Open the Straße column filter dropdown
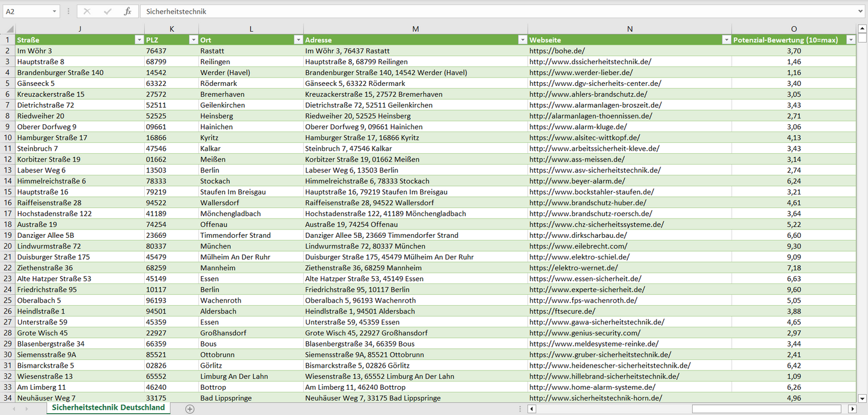Image resolution: width=868 pixels, height=415 pixels. click(138, 40)
